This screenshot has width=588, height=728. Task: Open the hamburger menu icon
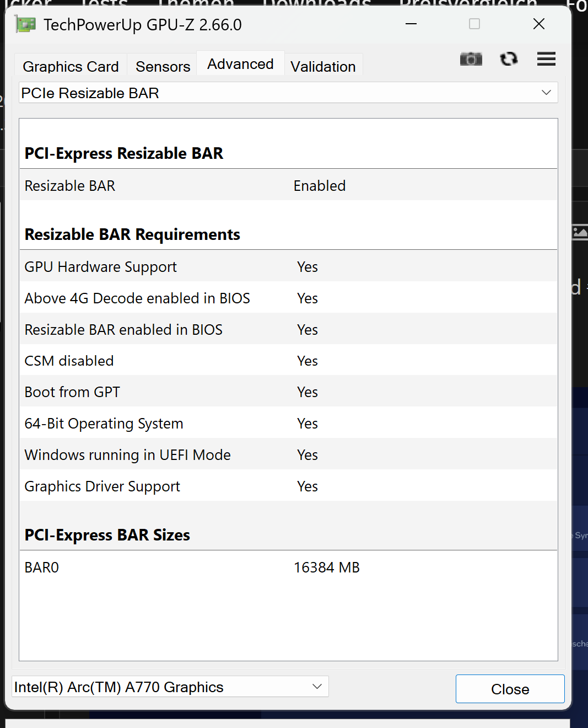pos(546,59)
